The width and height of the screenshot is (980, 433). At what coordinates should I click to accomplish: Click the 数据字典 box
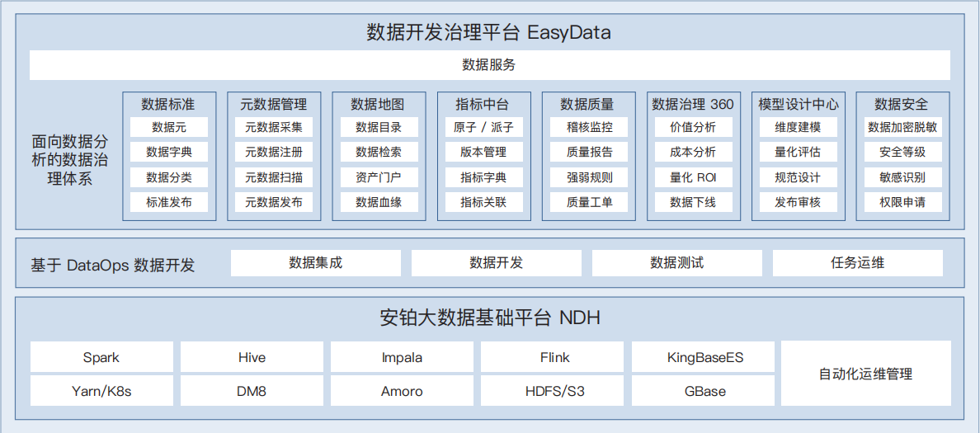tap(169, 152)
